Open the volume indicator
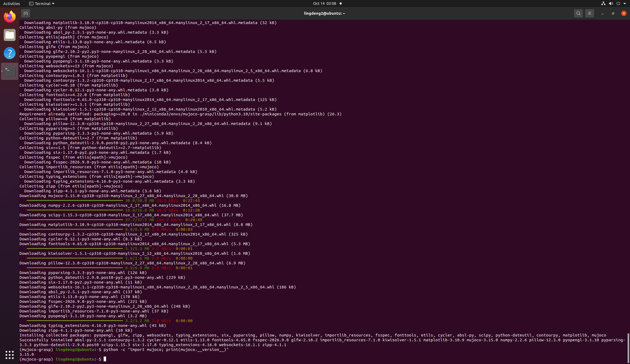The image size is (630, 364). [x=611, y=3]
